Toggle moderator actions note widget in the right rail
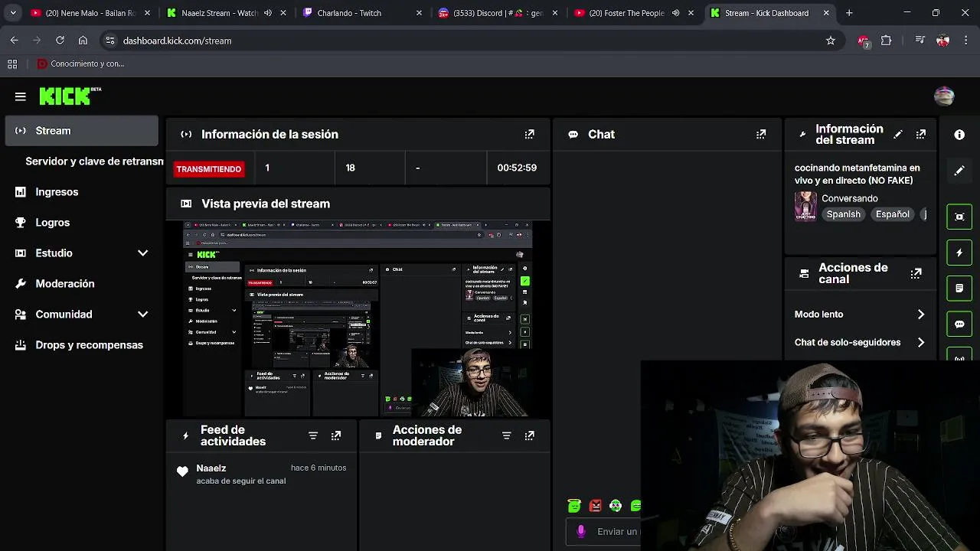 tap(959, 289)
